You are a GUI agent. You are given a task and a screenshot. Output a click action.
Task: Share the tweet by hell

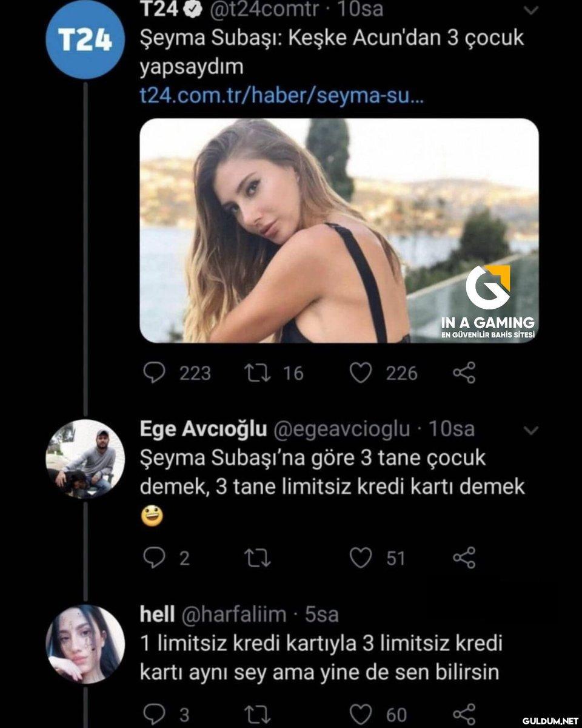click(x=464, y=714)
